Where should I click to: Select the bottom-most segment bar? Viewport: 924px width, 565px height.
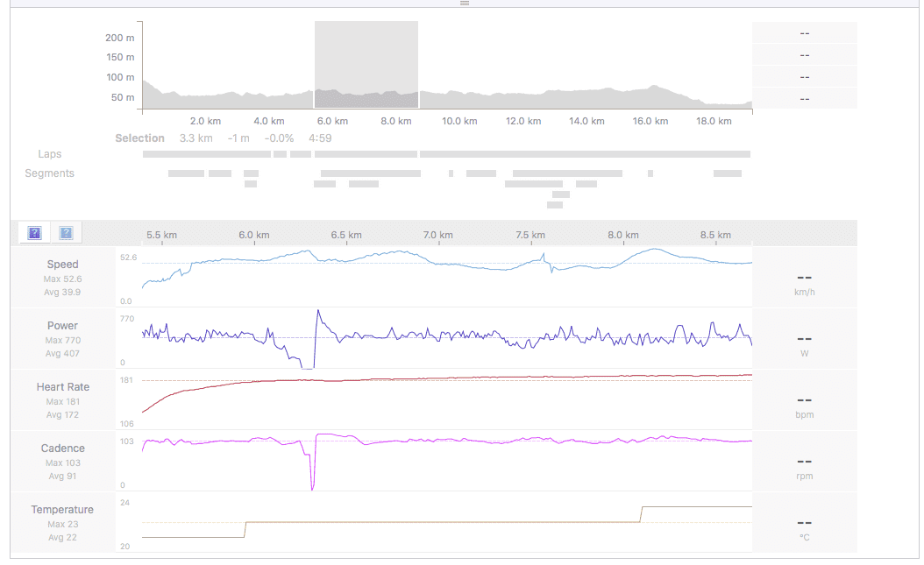[x=555, y=205]
